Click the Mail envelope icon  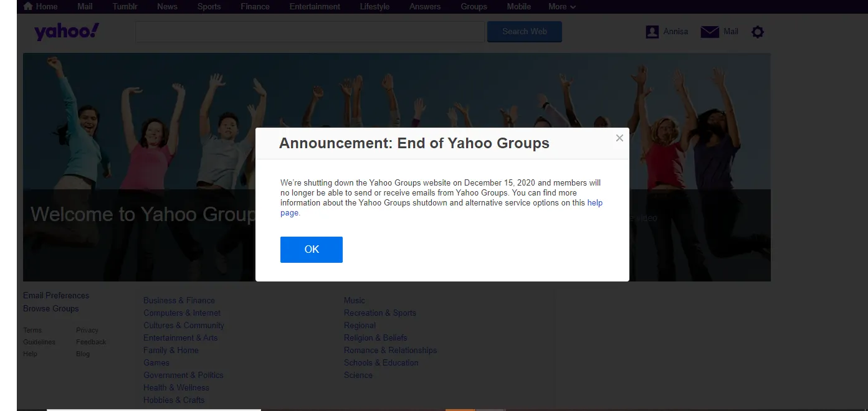710,32
